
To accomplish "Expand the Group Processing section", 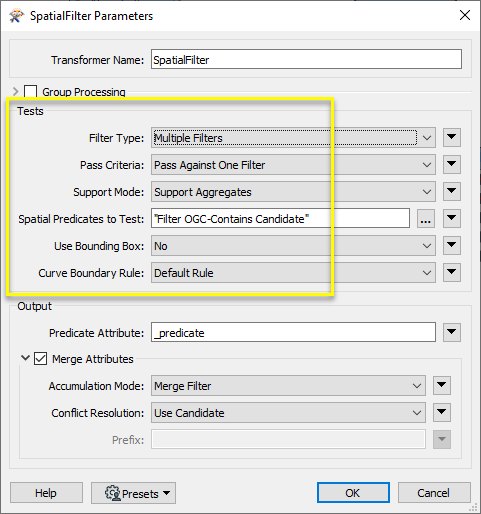I will pos(15,91).
